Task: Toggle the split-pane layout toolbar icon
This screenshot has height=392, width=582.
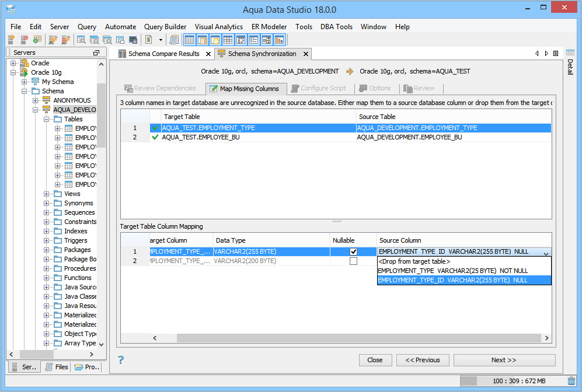Action: 203,40
